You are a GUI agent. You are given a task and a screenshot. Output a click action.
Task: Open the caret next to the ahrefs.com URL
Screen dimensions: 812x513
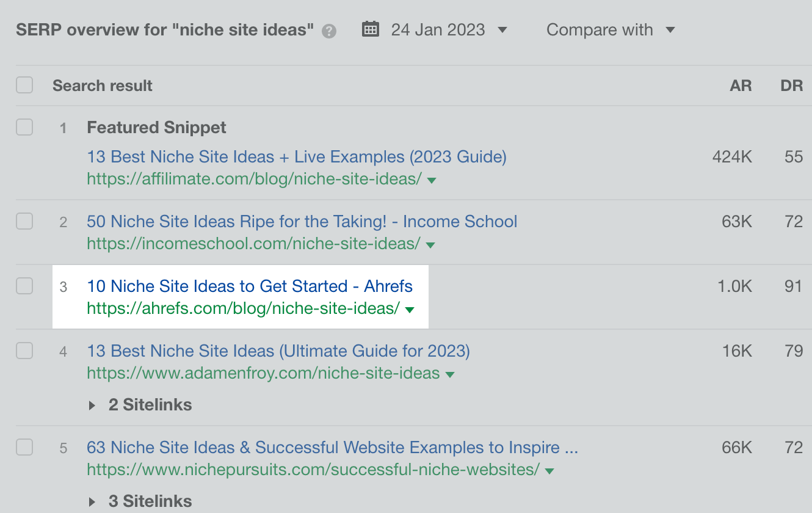(x=409, y=310)
